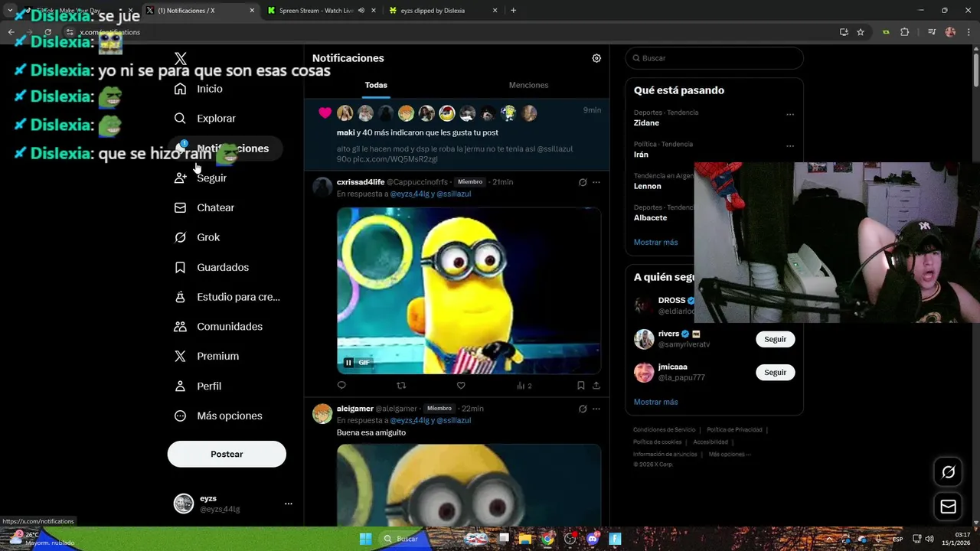
Task: Click Mostrar más under who to follow
Action: coord(655,402)
